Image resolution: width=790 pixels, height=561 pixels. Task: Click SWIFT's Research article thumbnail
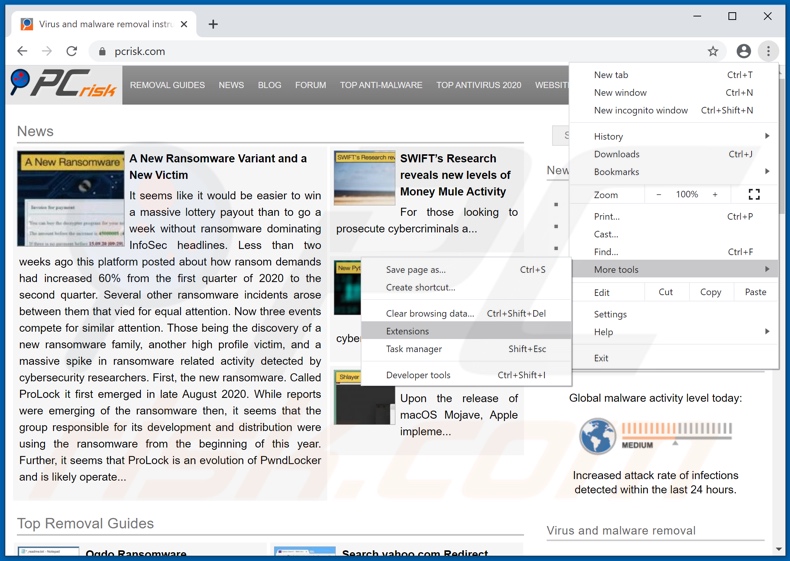364,178
